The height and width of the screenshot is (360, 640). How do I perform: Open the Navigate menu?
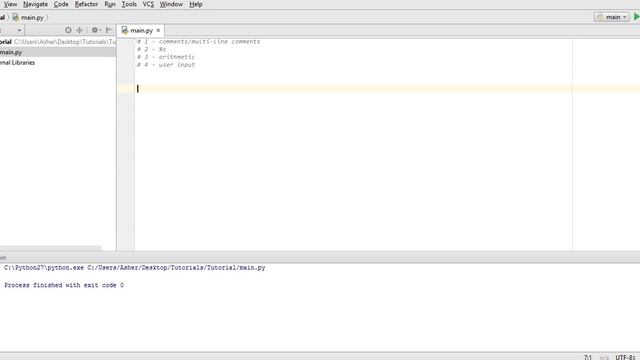point(35,4)
